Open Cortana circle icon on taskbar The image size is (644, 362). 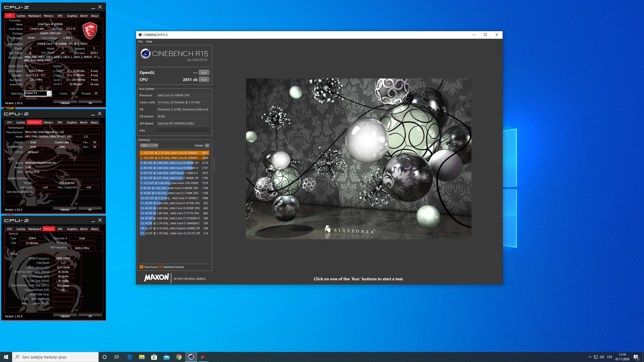[105, 357]
